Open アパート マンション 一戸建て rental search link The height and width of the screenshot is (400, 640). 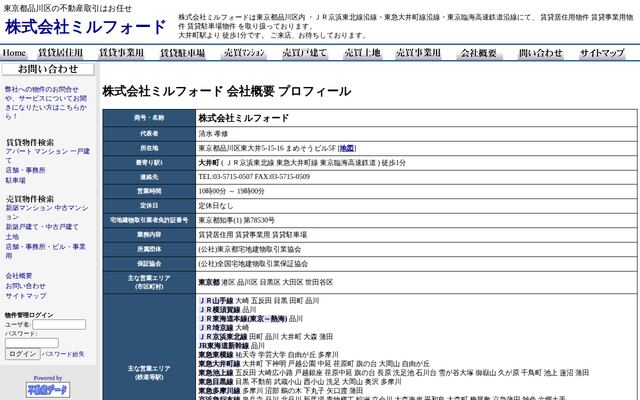47,156
